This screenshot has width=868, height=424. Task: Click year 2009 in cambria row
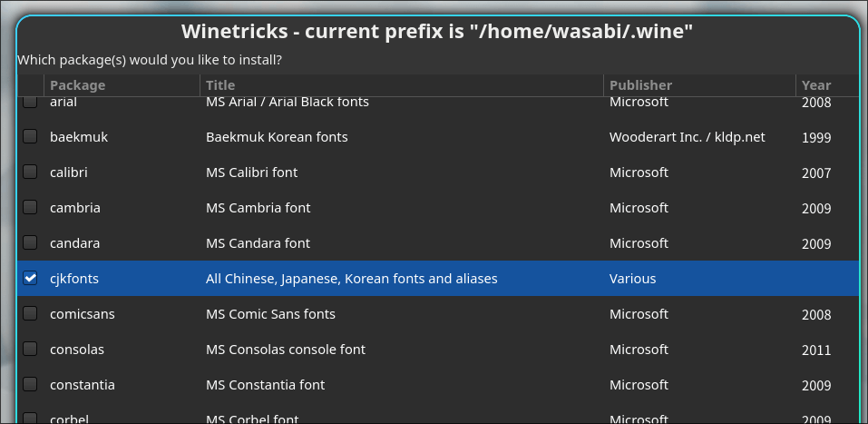coord(816,209)
